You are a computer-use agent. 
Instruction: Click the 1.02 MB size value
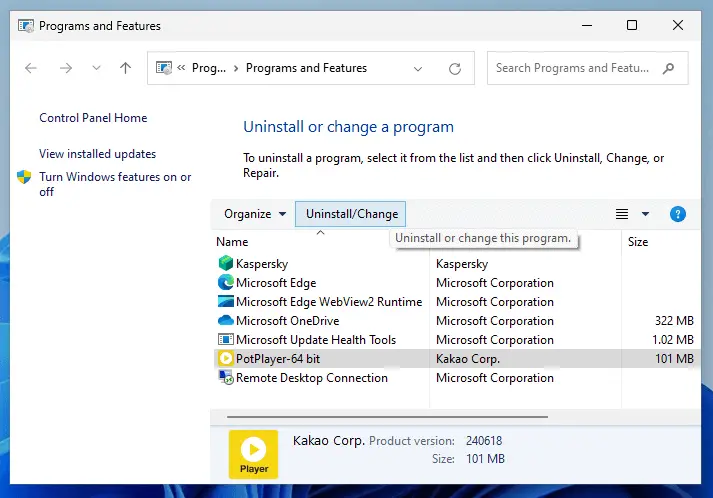pyautogui.click(x=673, y=340)
